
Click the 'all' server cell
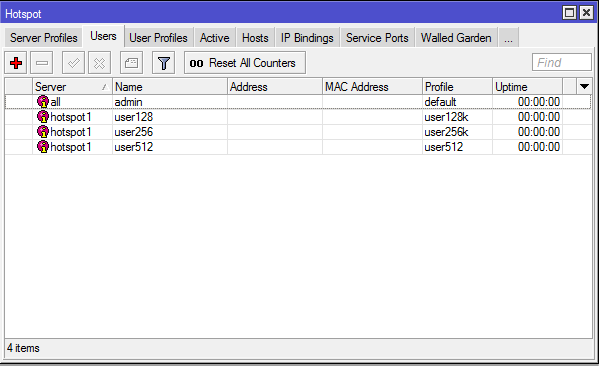pyautogui.click(x=72, y=102)
